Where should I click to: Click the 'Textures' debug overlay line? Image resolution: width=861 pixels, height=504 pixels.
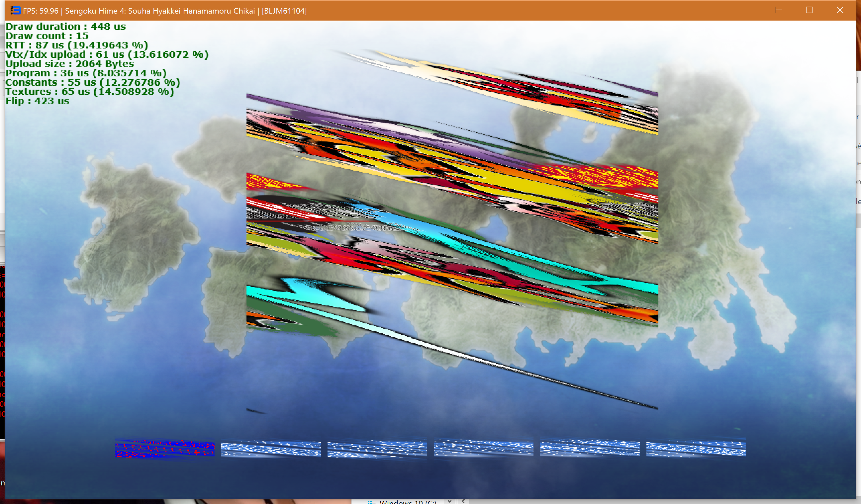click(x=89, y=92)
